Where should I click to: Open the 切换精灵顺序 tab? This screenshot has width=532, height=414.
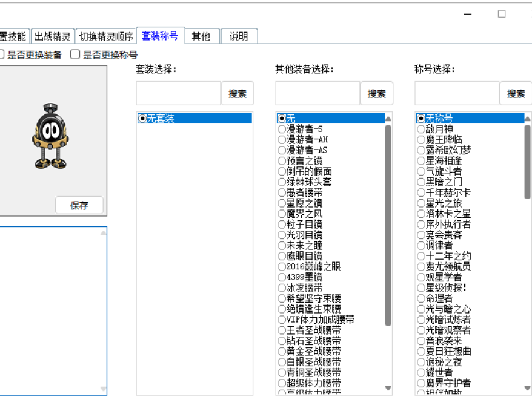tap(106, 35)
